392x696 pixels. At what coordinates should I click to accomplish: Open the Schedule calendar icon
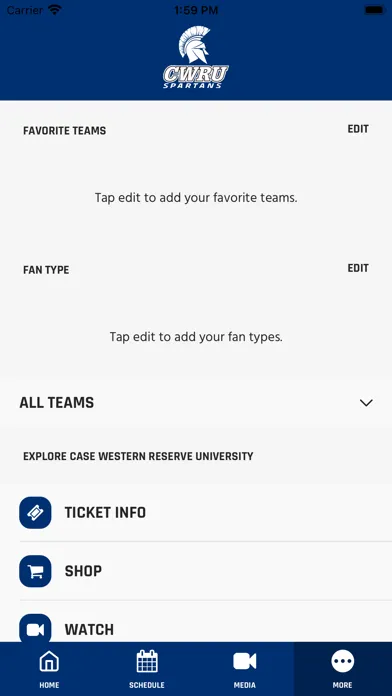tap(147, 661)
